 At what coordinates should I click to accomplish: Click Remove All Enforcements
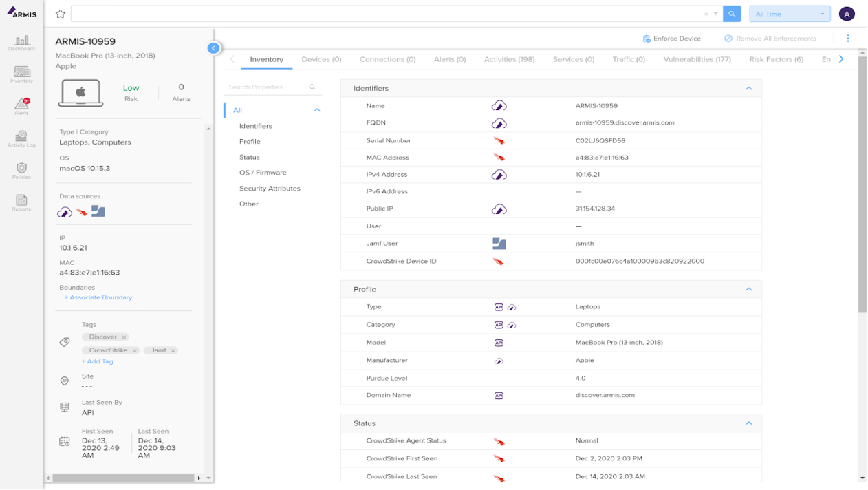coord(770,39)
